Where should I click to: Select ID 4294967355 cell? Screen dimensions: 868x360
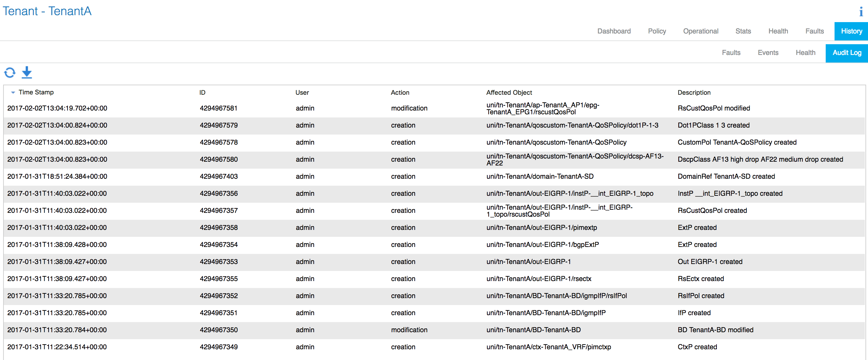point(218,279)
